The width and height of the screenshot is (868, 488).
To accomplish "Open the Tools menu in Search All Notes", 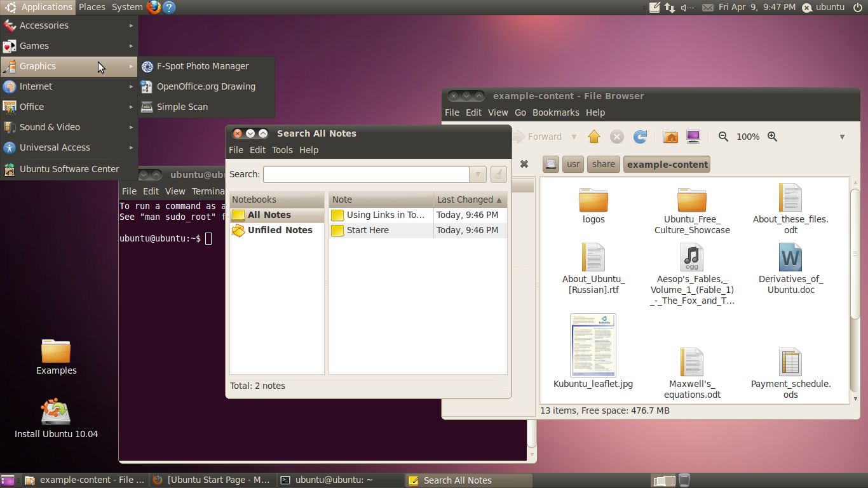I will 282,150.
